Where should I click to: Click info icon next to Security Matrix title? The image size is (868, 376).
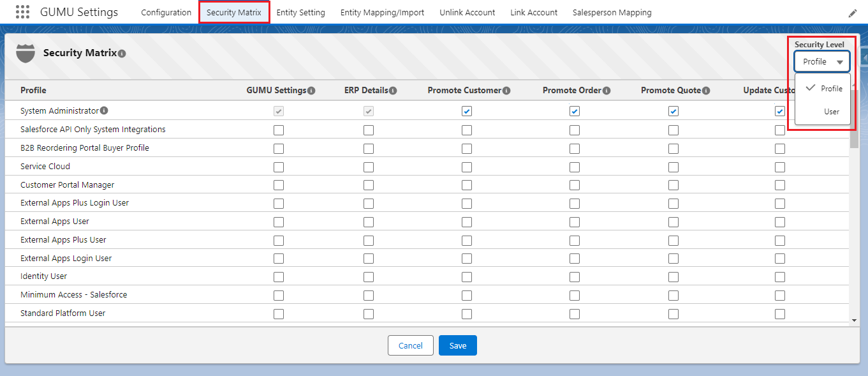tap(122, 54)
